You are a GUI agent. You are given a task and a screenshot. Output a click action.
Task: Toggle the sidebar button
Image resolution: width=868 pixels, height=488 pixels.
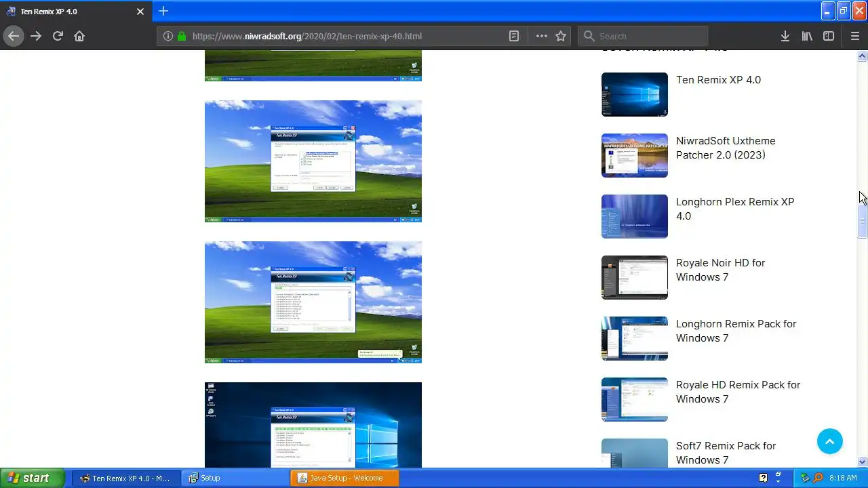pyautogui.click(x=829, y=36)
